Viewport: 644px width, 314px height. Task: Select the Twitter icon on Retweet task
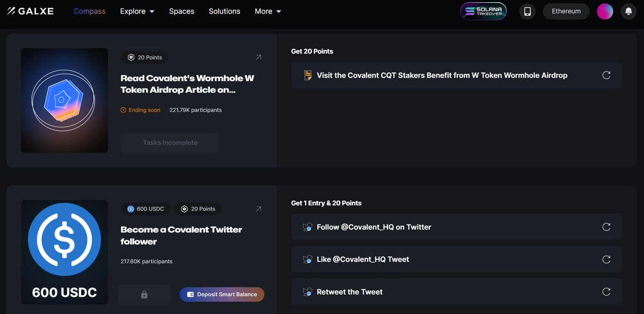click(x=308, y=292)
